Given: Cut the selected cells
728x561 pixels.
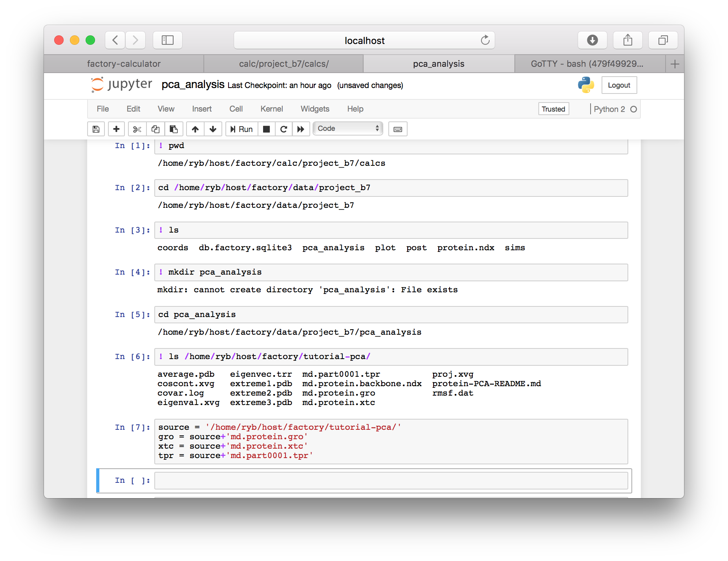Looking at the screenshot, I should 137,129.
